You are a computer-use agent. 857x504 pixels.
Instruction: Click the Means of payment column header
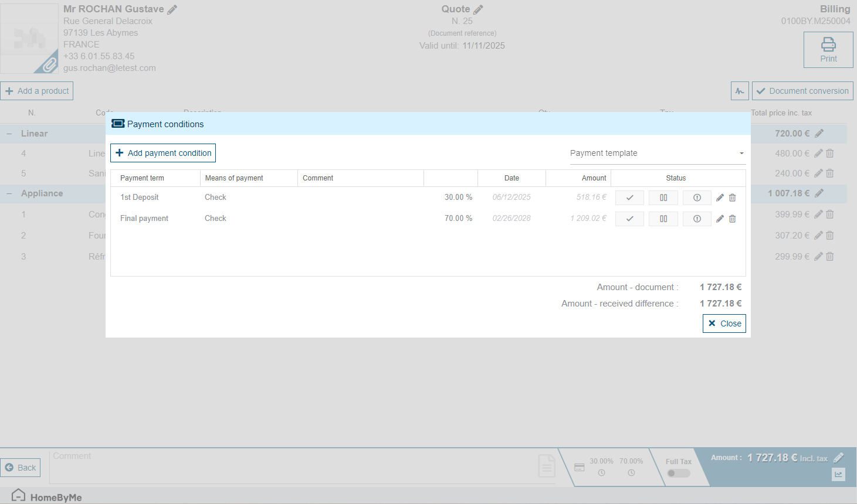pyautogui.click(x=234, y=178)
